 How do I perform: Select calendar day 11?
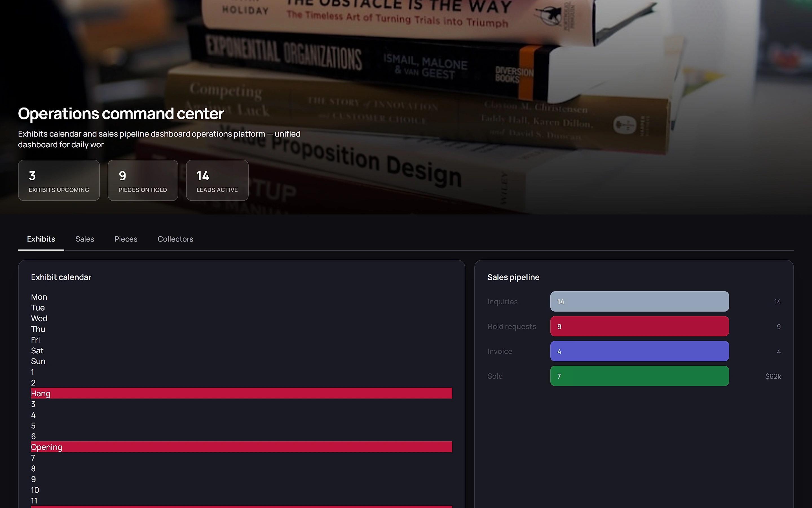click(34, 501)
